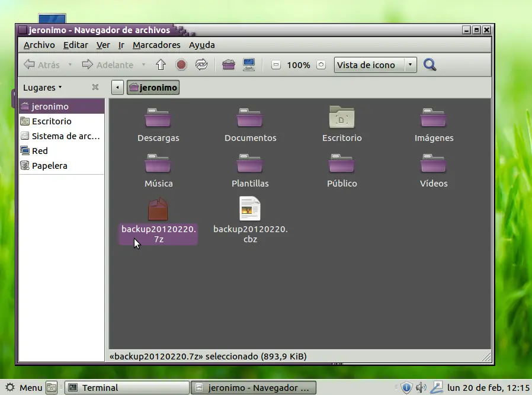The height and width of the screenshot is (395, 532).
Task: Select Escritorio in the places sidebar
Action: click(62, 121)
